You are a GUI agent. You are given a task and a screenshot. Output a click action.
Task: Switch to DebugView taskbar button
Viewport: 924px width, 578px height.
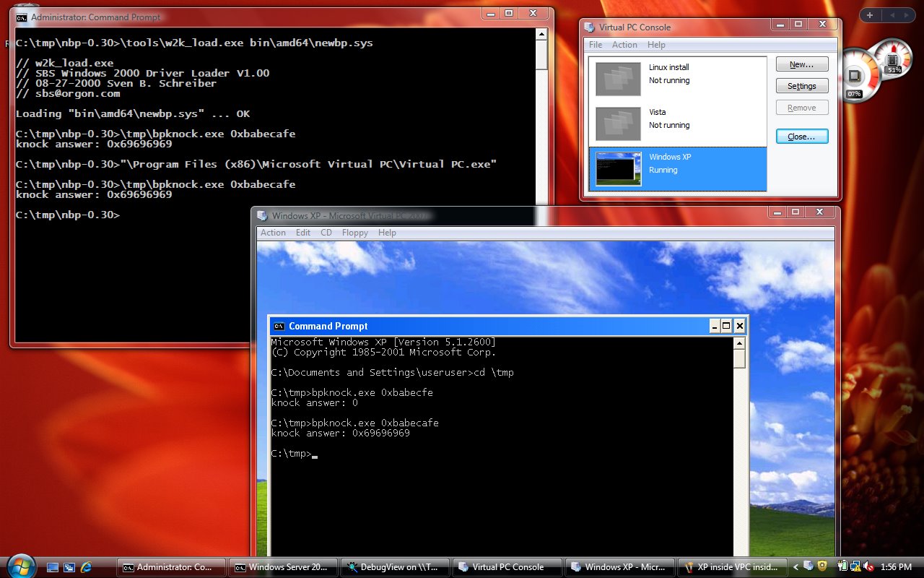(x=395, y=567)
